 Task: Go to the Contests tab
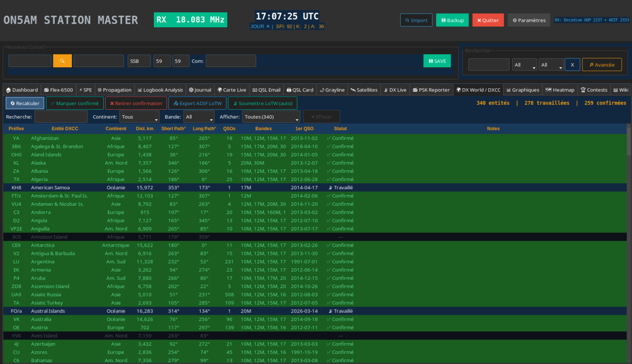(594, 90)
